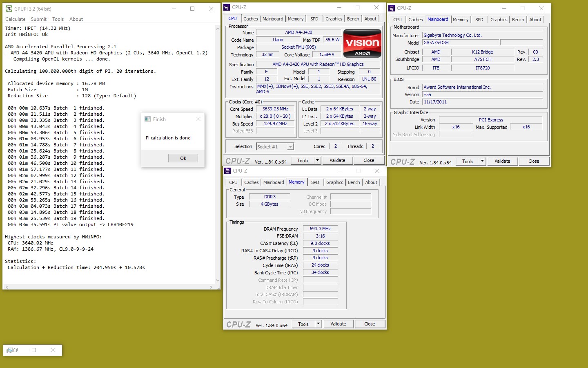
Task: Select Memory tab in Mainboard window
Action: [461, 20]
